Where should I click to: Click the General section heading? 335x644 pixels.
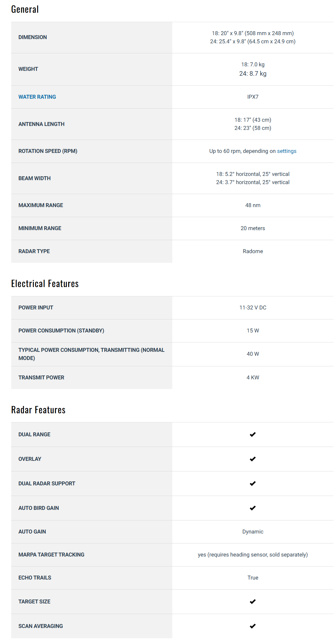(25, 9)
